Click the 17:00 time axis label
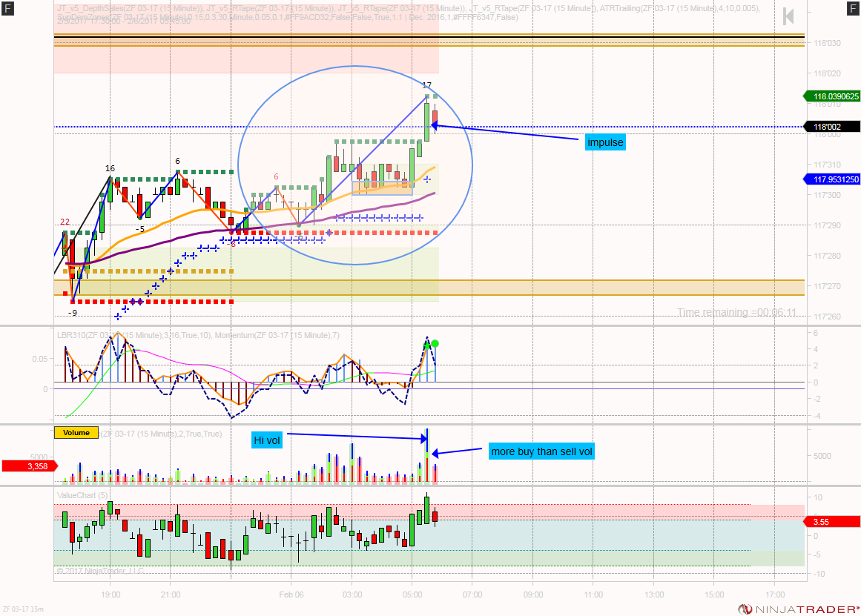This screenshot has width=861, height=616. pyautogui.click(x=775, y=595)
